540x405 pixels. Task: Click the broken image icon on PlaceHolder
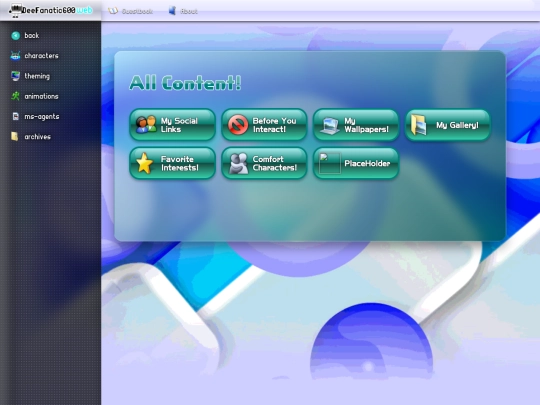click(330, 163)
